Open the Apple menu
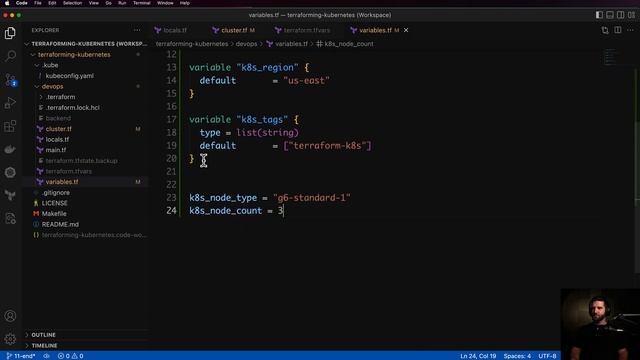This screenshot has height=360, width=640. click(x=7, y=3)
